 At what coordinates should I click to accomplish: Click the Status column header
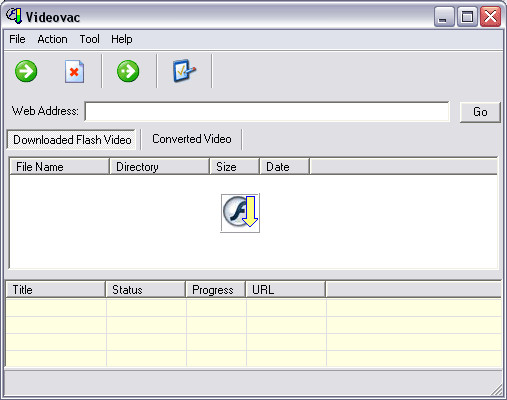146,289
